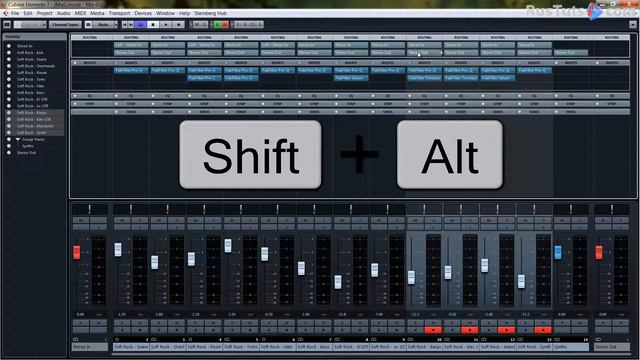Screen dimensions: 640x360
Task: Toggle Stereo In visibility dot
Action: click(9, 46)
